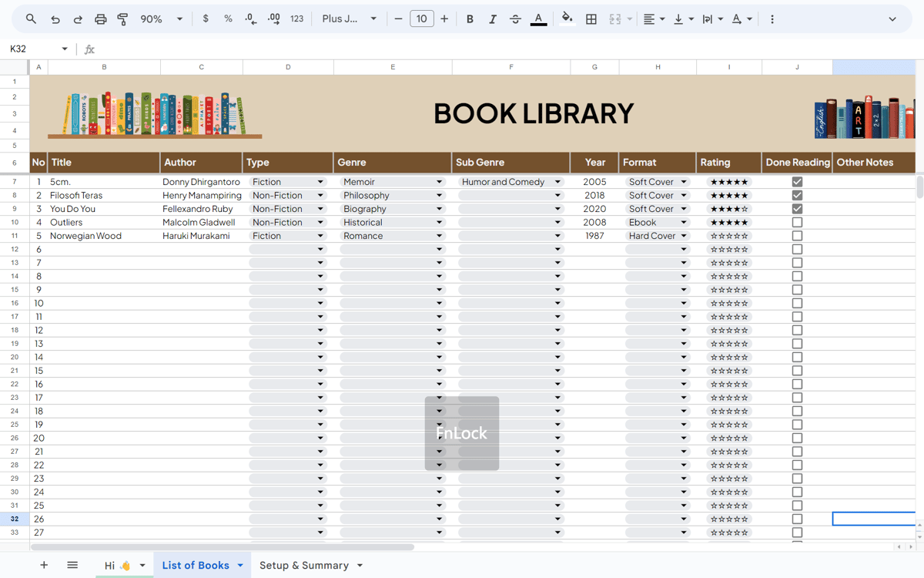Open Setup & Summary tab menu arrow
Image resolution: width=924 pixels, height=578 pixels.
click(359, 566)
